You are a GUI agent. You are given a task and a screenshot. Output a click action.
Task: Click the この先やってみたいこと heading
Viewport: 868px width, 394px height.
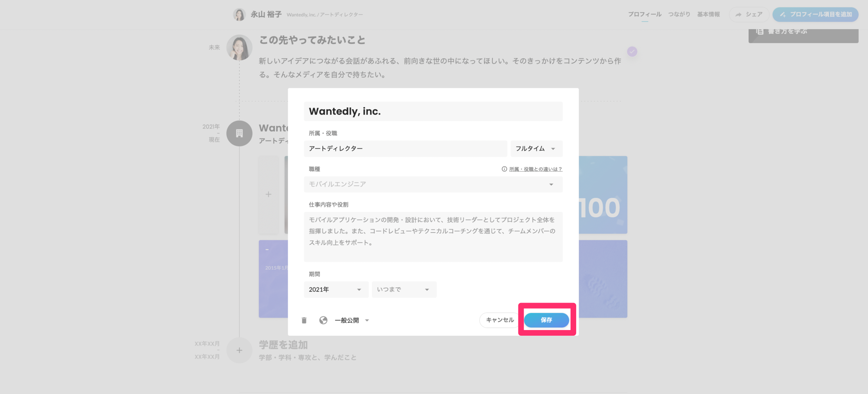[x=312, y=40]
